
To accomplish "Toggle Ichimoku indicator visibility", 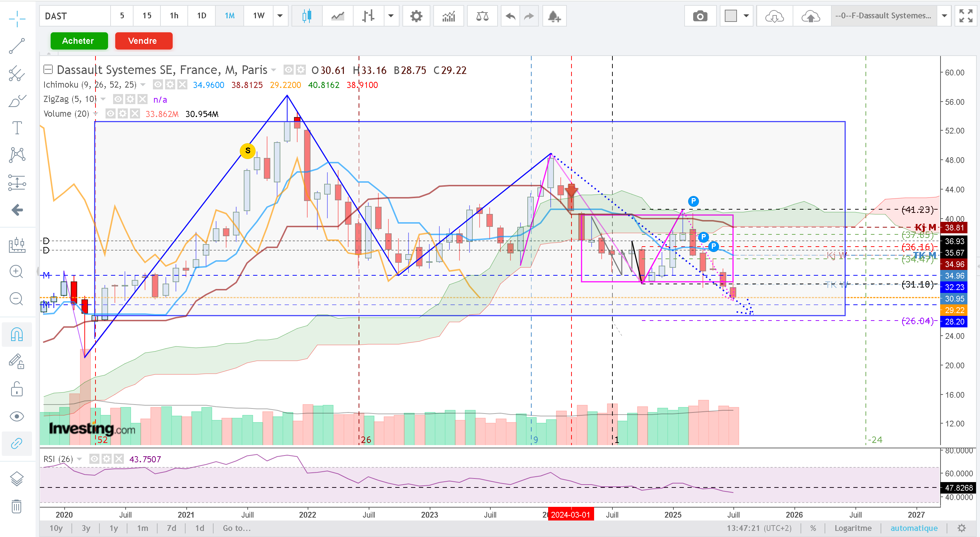I will [158, 84].
